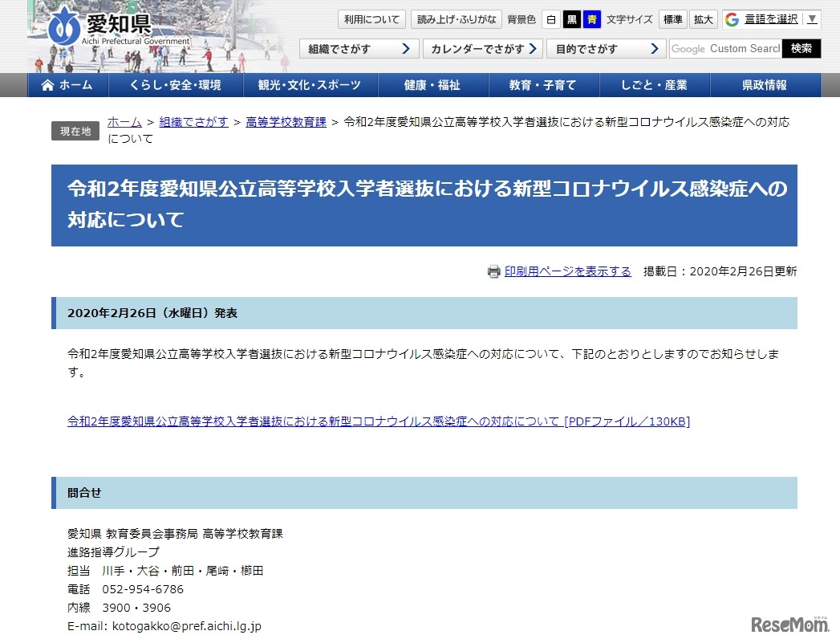Click the 印刷用ページを表示する print link
The height and width of the screenshot is (643, 840).
(x=566, y=271)
